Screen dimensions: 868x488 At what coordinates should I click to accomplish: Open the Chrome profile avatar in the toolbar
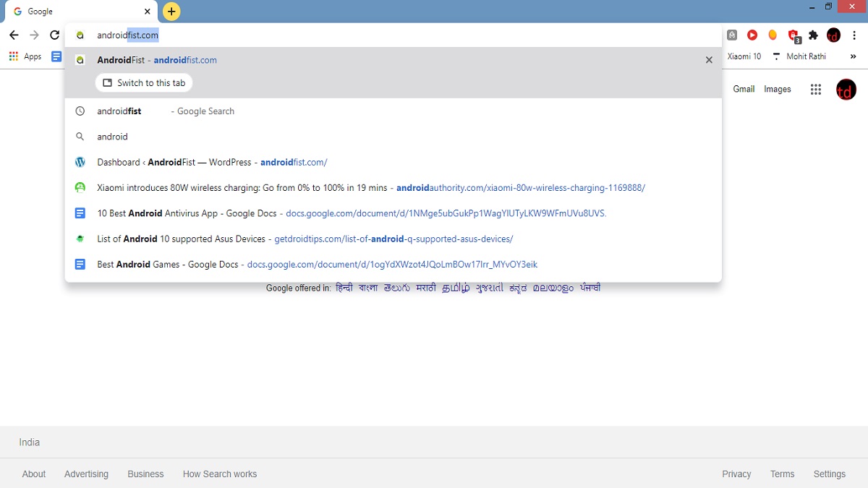point(833,35)
